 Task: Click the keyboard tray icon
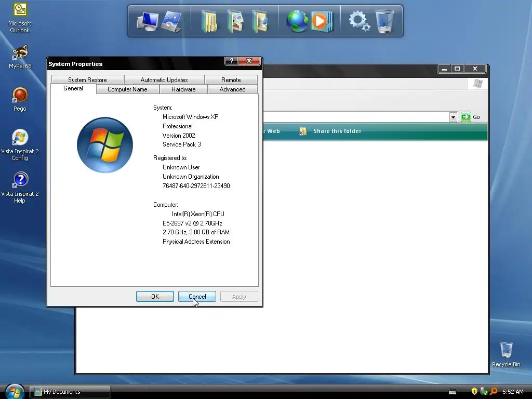(x=453, y=392)
